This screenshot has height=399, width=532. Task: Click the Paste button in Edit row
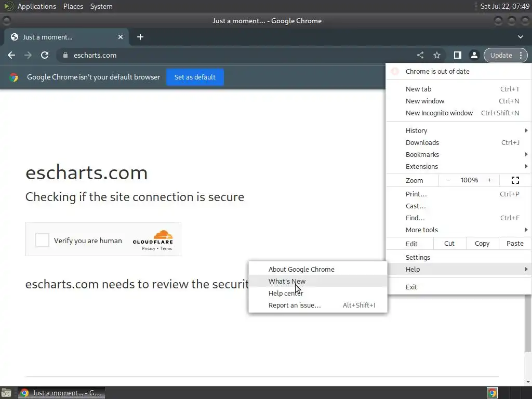click(515, 243)
